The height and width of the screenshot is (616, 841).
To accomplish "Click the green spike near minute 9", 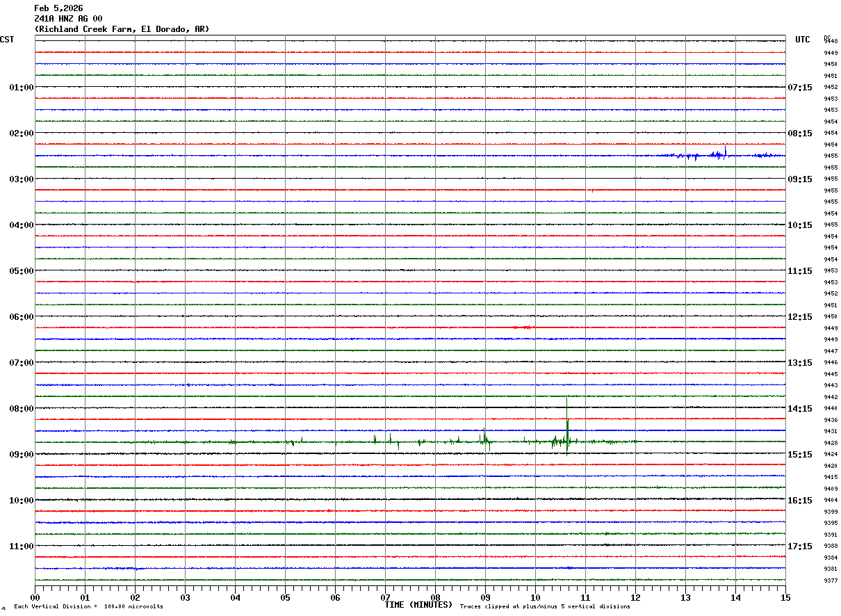I will 484,438.
